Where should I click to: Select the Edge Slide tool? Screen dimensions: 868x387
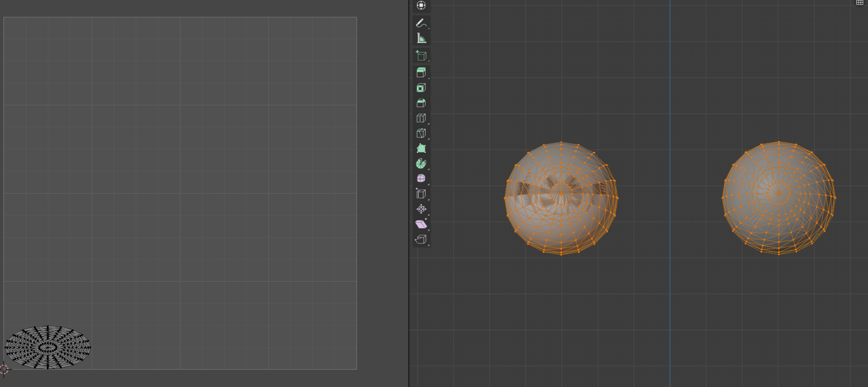[421, 194]
